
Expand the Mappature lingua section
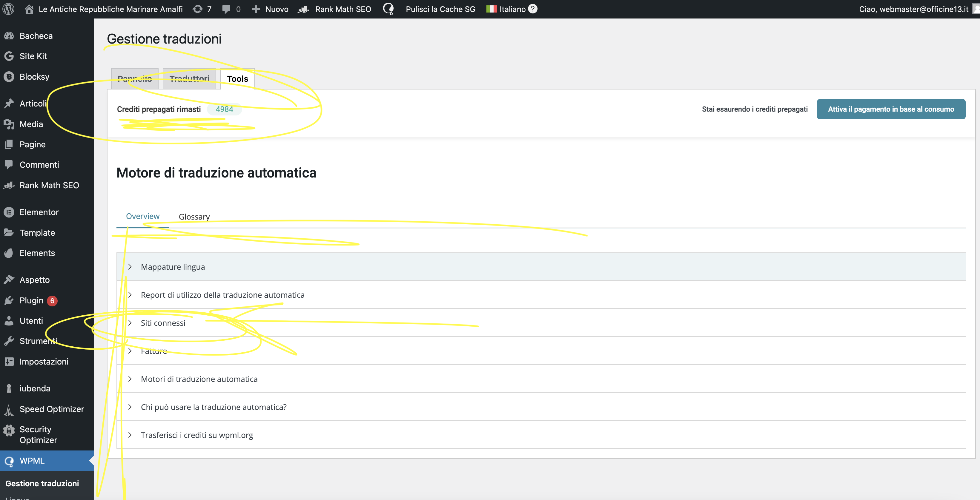(541, 266)
